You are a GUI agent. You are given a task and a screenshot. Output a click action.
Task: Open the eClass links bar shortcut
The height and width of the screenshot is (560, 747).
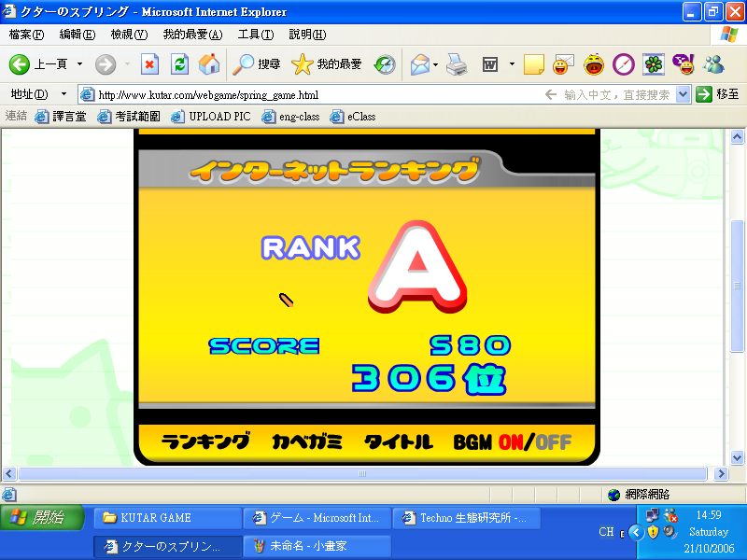click(353, 116)
